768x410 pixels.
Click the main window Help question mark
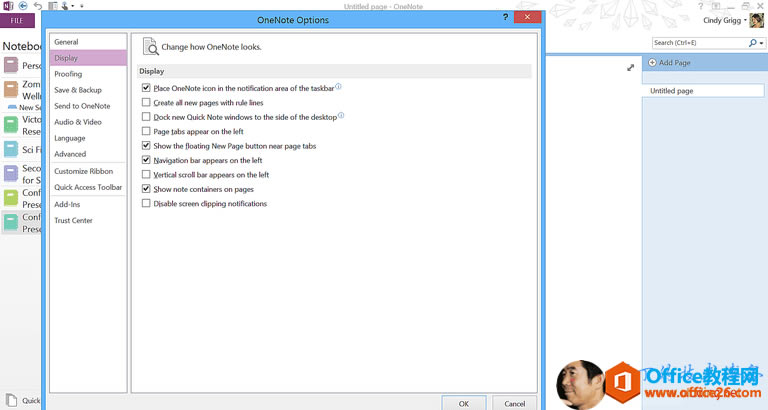[x=701, y=6]
